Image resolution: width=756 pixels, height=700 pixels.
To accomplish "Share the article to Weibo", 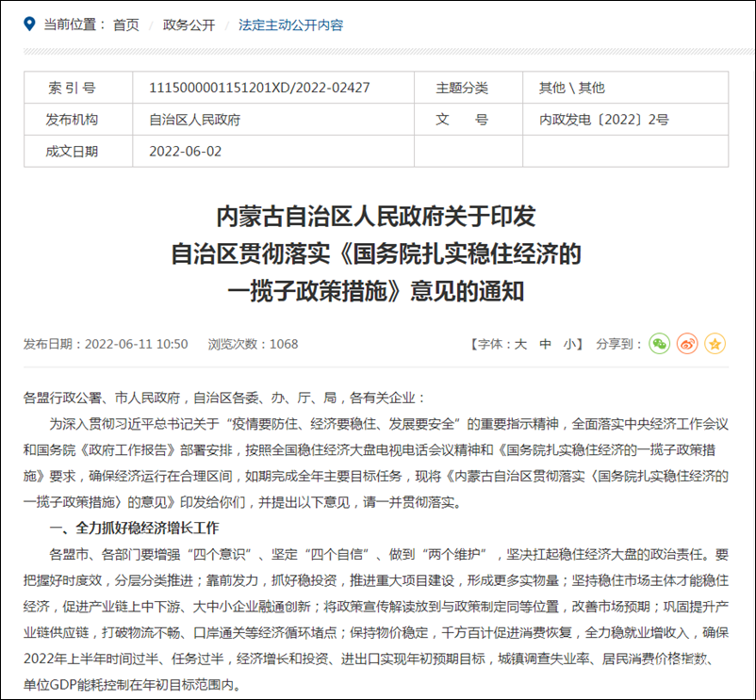I will tap(687, 344).
